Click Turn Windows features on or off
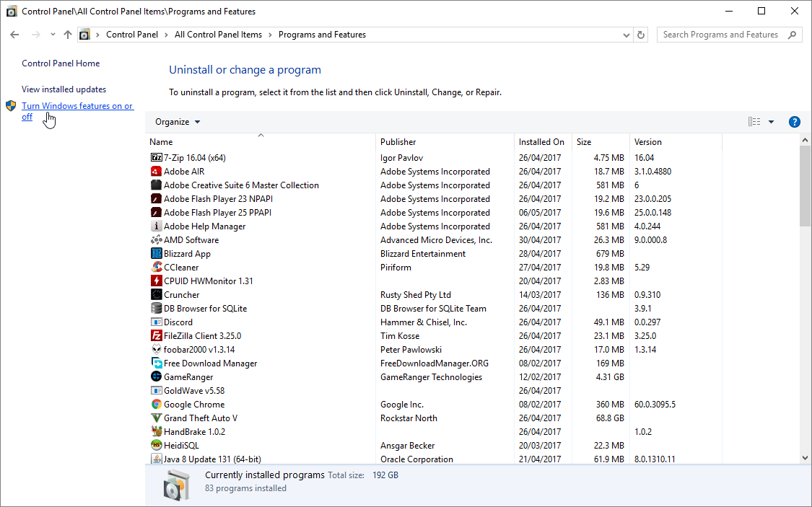This screenshot has width=812, height=507. pos(77,111)
